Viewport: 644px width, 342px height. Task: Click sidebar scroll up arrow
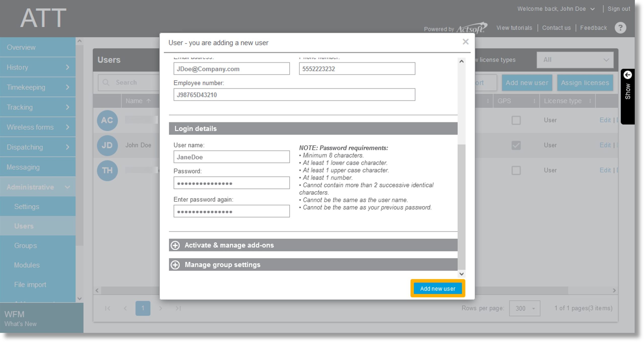79,41
